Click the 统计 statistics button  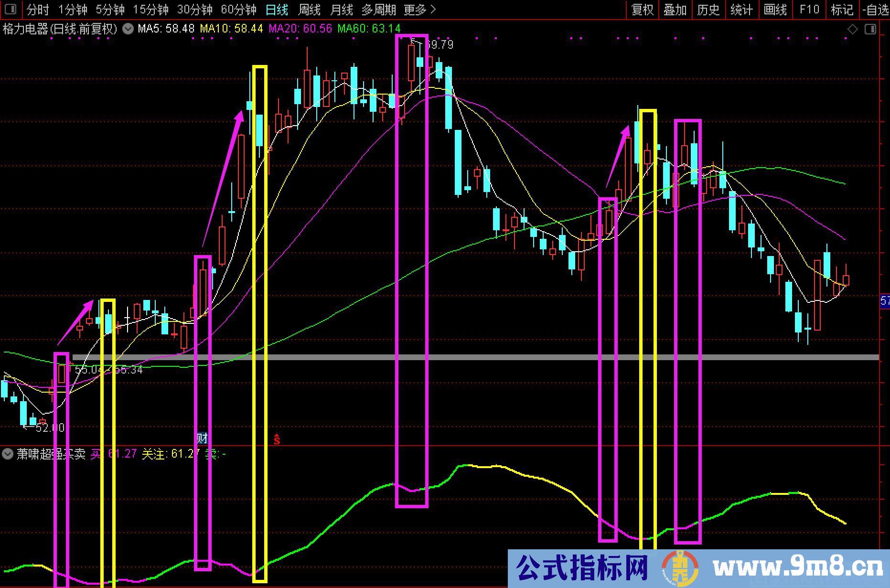pyautogui.click(x=741, y=10)
